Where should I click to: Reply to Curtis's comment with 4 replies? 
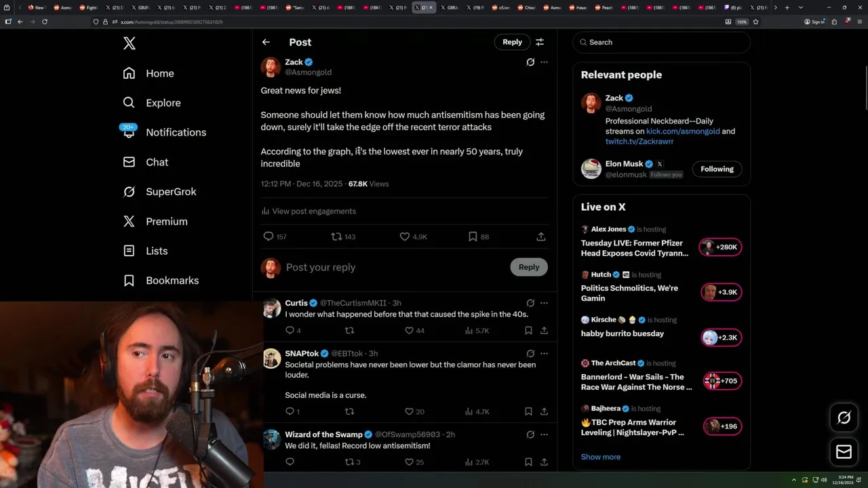click(x=293, y=331)
